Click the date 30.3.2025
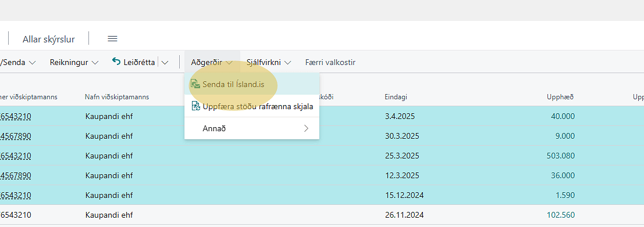 [402, 136]
